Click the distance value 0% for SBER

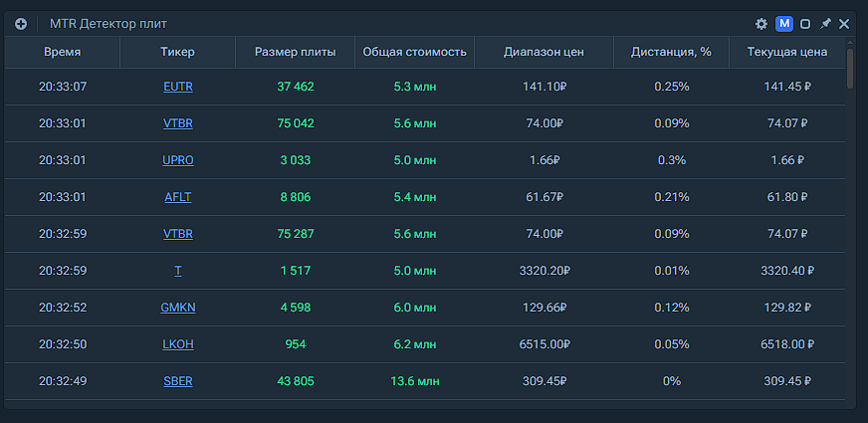click(672, 381)
